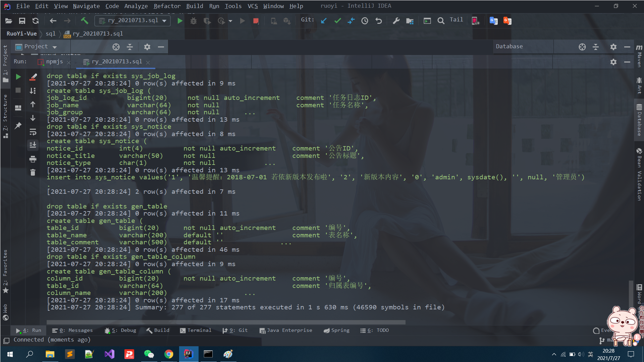Rollback changes with the undo arrow icon
This screenshot has height=362, width=644.
(379, 21)
